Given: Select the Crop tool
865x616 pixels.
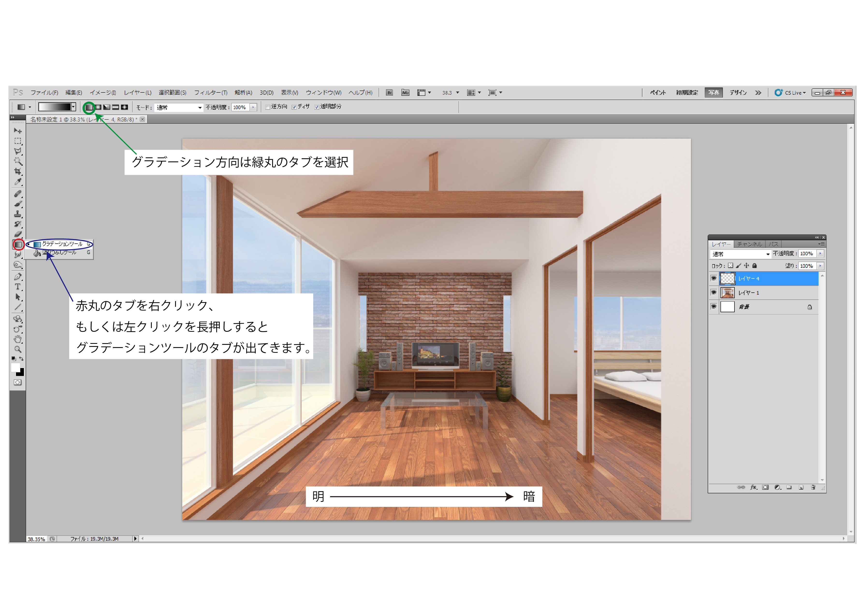Looking at the screenshot, I should tap(17, 171).
